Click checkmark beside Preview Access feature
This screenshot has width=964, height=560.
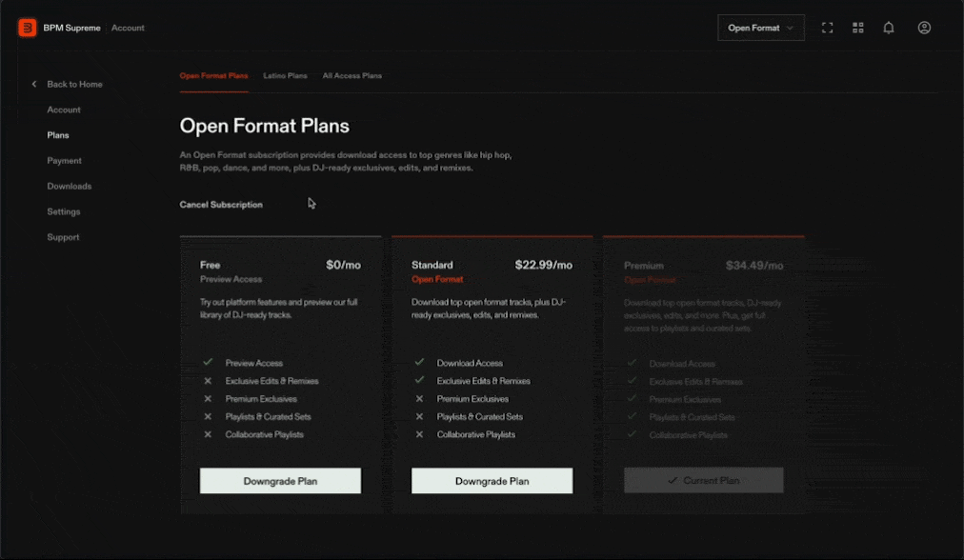tap(208, 363)
